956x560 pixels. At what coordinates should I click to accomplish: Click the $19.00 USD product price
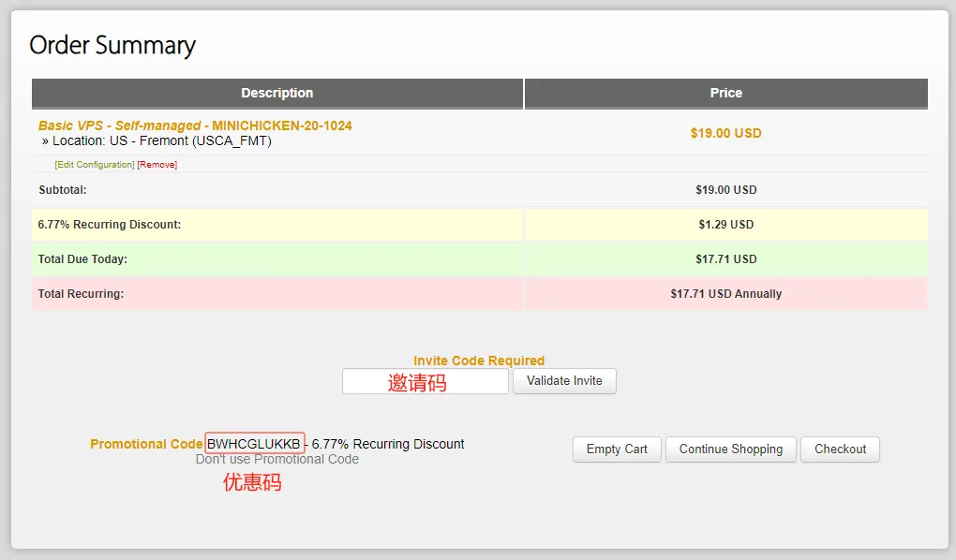[725, 134]
